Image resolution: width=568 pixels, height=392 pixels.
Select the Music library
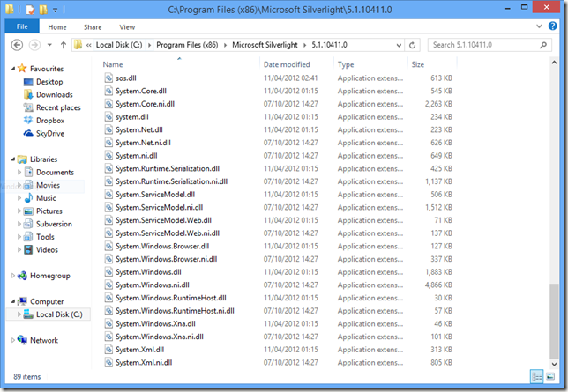pyautogui.click(x=46, y=198)
